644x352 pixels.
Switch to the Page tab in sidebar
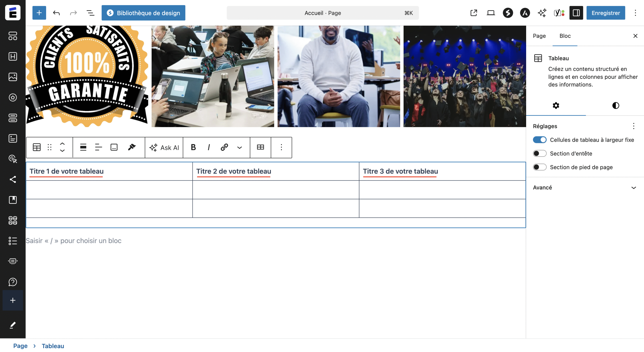coord(539,36)
